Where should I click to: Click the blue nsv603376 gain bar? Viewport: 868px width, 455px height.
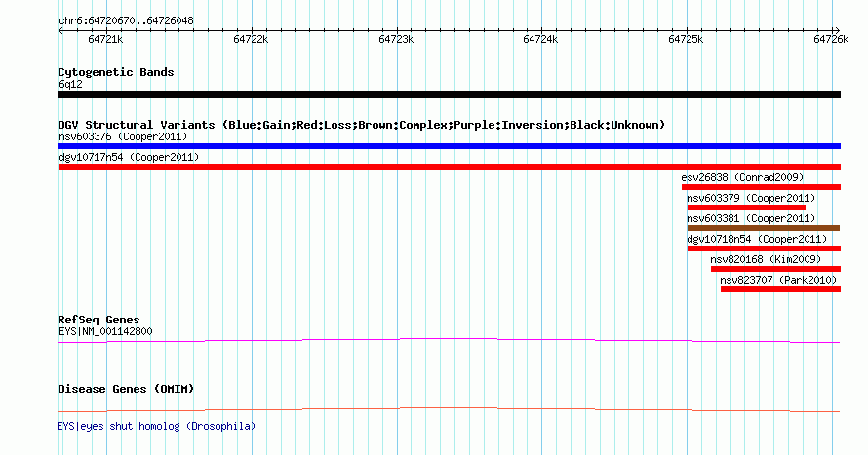coord(449,146)
